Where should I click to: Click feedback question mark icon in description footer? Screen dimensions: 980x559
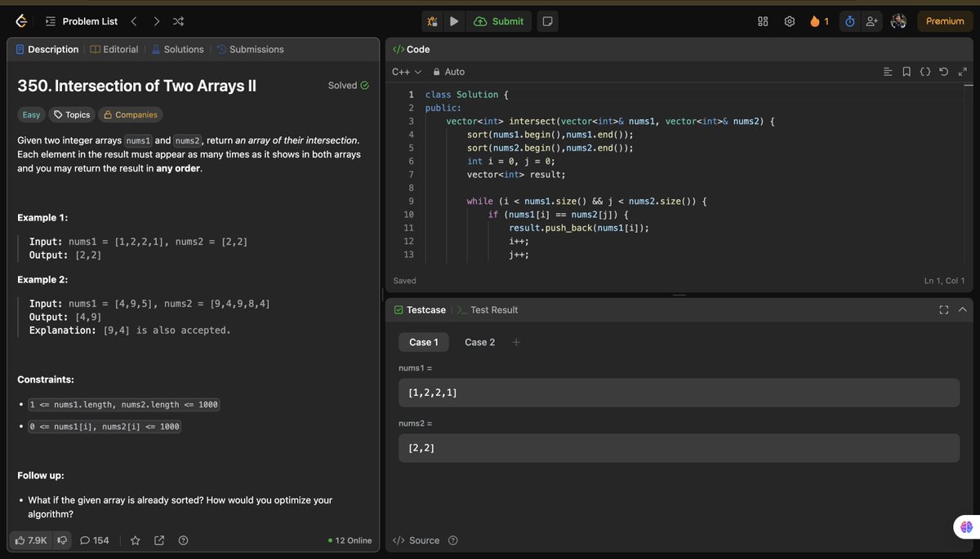click(184, 540)
